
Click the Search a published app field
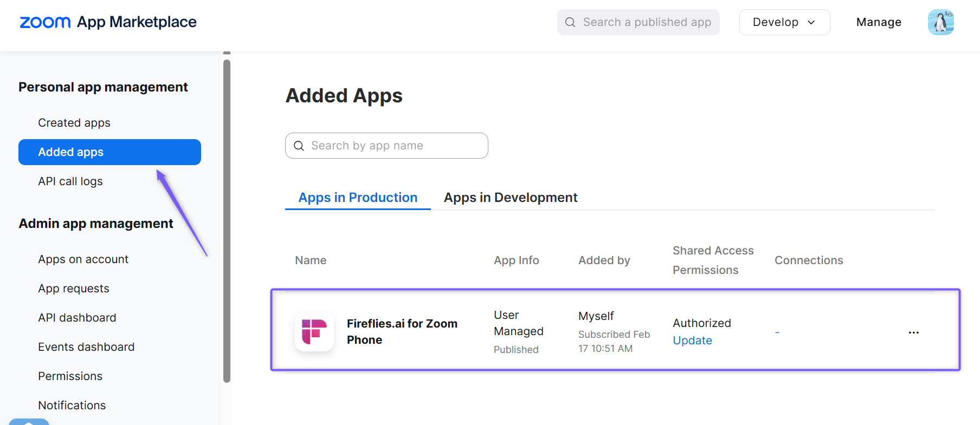(x=638, y=22)
